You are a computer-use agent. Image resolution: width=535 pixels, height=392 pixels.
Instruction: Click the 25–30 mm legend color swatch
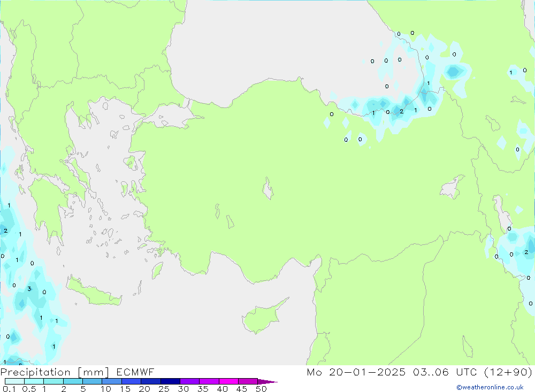[170, 381]
